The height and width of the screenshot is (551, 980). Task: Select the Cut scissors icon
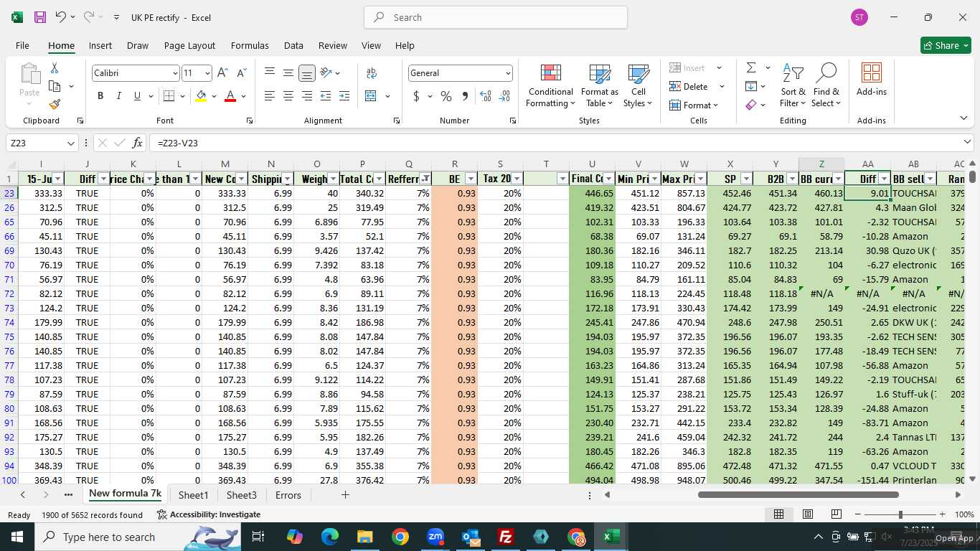click(x=54, y=68)
